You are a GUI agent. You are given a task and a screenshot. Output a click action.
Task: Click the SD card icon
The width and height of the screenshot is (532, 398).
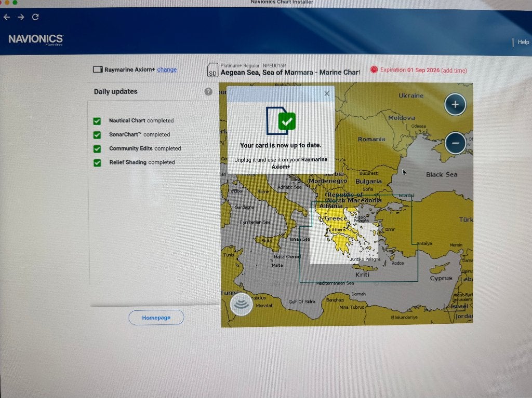click(x=212, y=70)
